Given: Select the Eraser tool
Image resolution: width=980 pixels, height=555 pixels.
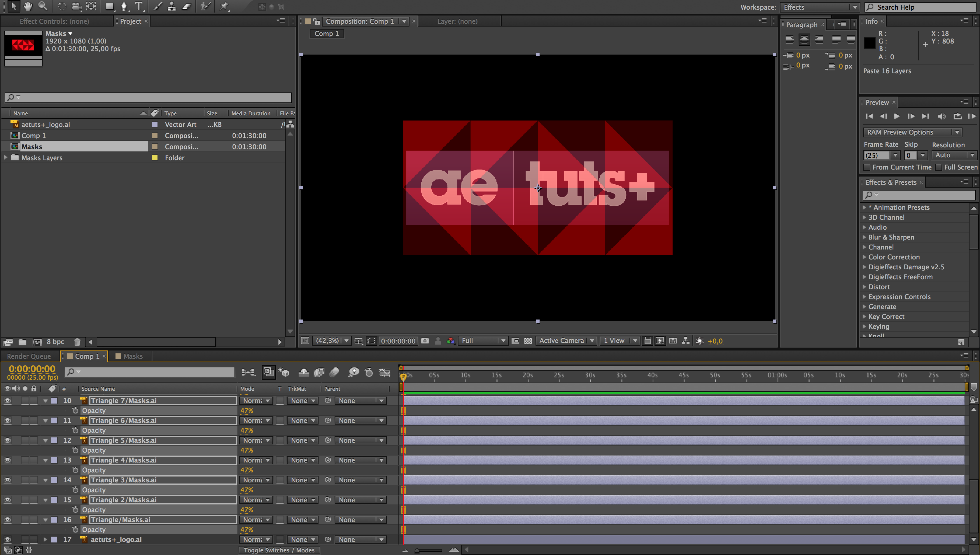Looking at the screenshot, I should [187, 6].
